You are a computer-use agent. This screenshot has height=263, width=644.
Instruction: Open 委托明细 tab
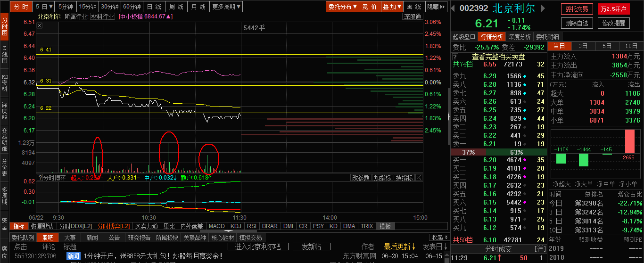coord(547,37)
